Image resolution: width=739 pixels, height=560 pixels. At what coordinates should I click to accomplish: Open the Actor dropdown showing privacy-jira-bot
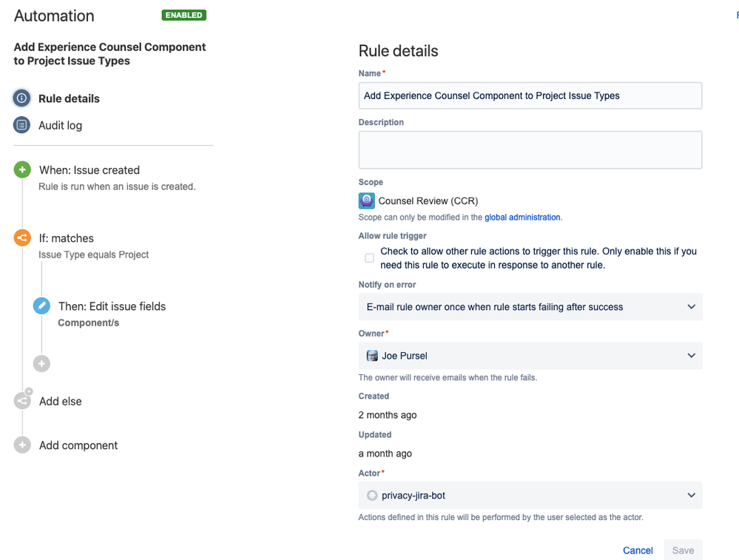pyautogui.click(x=530, y=496)
